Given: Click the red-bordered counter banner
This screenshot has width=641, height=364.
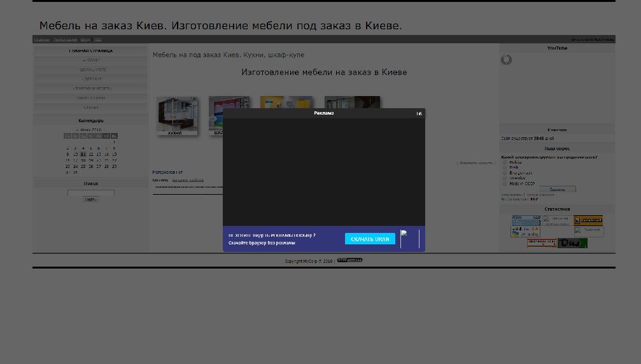Looking at the screenshot, I should [x=542, y=243].
